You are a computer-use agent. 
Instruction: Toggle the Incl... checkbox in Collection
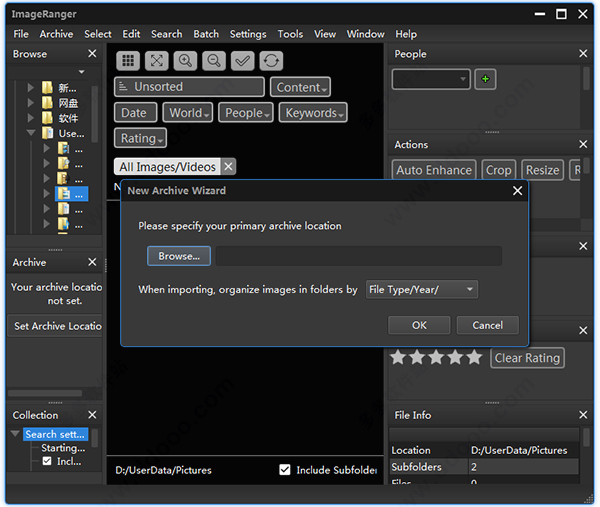47,461
